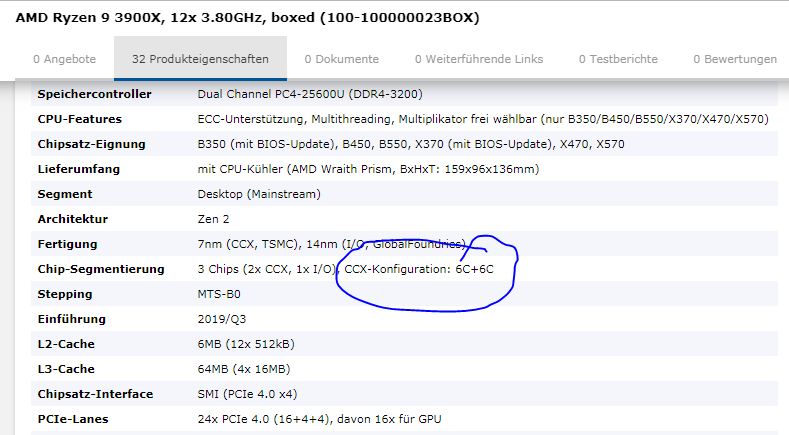Select the L2-Cache label

click(66, 344)
